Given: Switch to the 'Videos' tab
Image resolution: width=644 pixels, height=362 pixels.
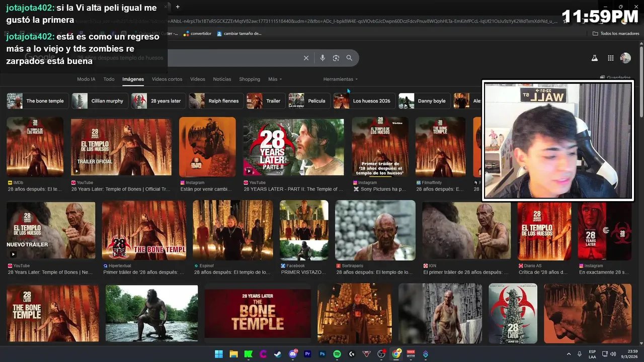Looking at the screenshot, I should [198, 79].
